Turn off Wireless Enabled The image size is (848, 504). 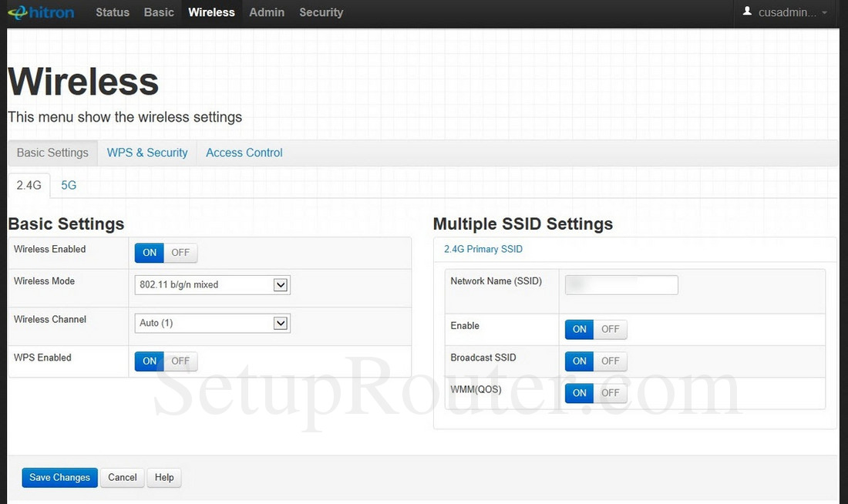(180, 252)
